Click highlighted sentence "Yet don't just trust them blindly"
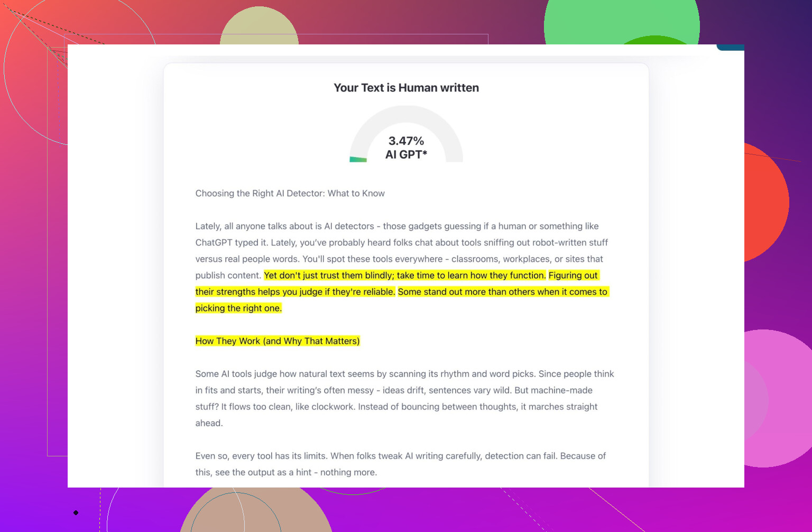 [x=404, y=276]
